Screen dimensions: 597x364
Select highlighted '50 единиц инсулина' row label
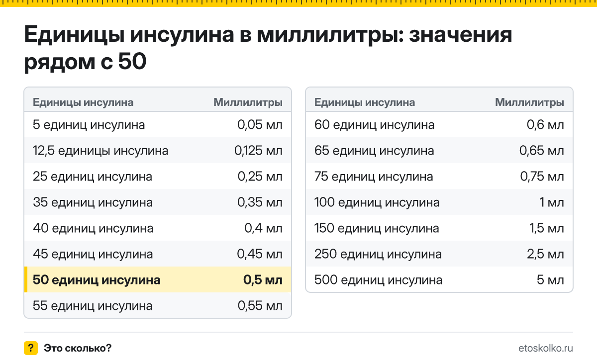point(97,280)
